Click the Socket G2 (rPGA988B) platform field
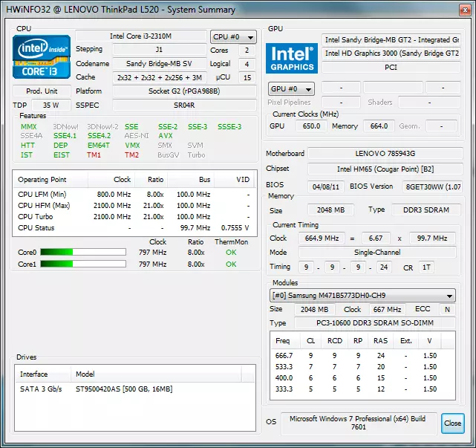Screen dimensions: 476x448 click(184, 91)
